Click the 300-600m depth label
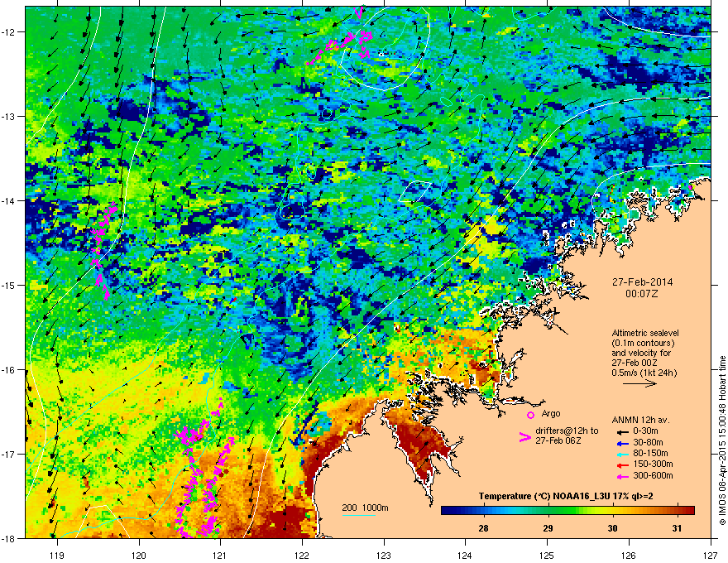The height and width of the screenshot is (563, 728). pos(653,476)
